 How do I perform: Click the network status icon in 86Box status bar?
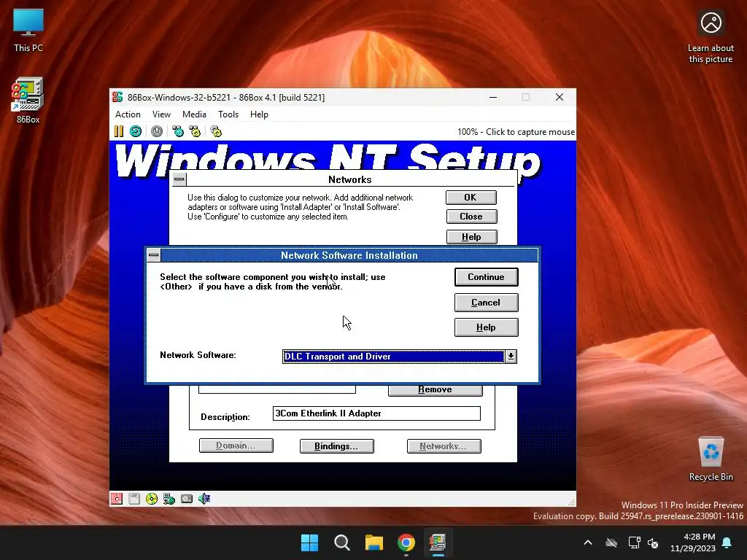pos(169,499)
